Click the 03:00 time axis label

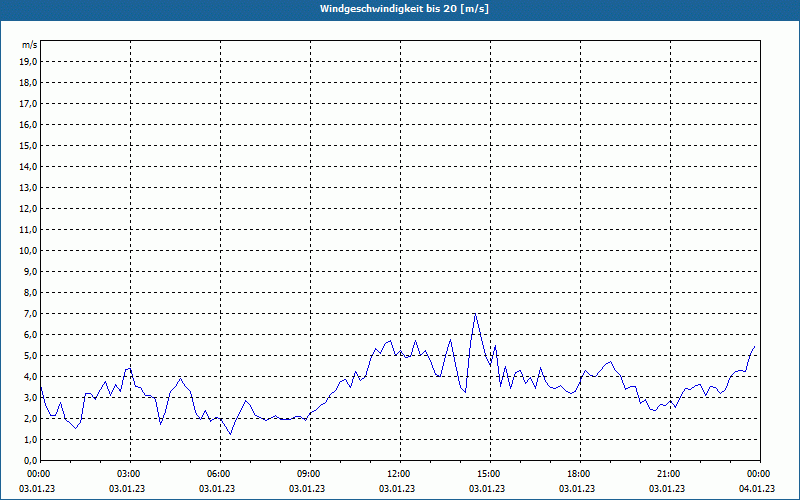(131, 474)
